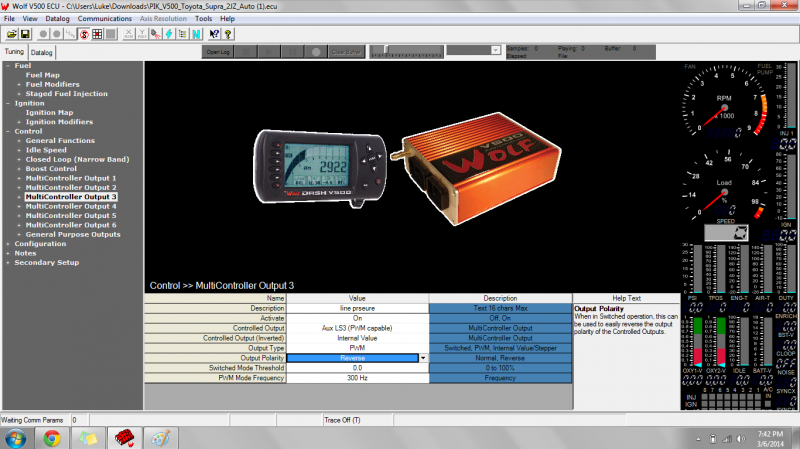Click the second gray circle toolbar icon
The height and width of the screenshot is (449, 800).
pos(57,34)
